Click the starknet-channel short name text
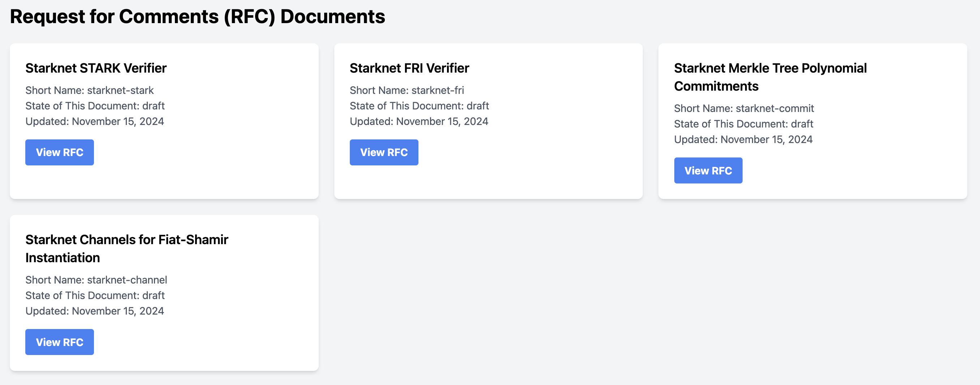980x385 pixels. point(96,280)
